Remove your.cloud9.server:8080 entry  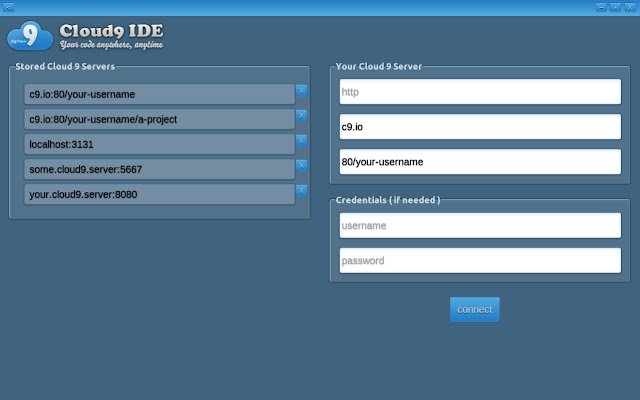coord(301,191)
